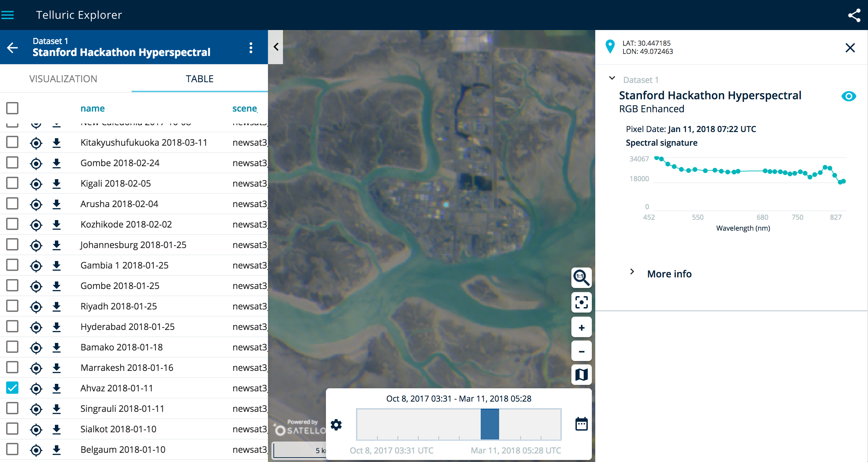Locate Marrakesh 2018-01-16 on map
The height and width of the screenshot is (462, 868).
(x=36, y=368)
